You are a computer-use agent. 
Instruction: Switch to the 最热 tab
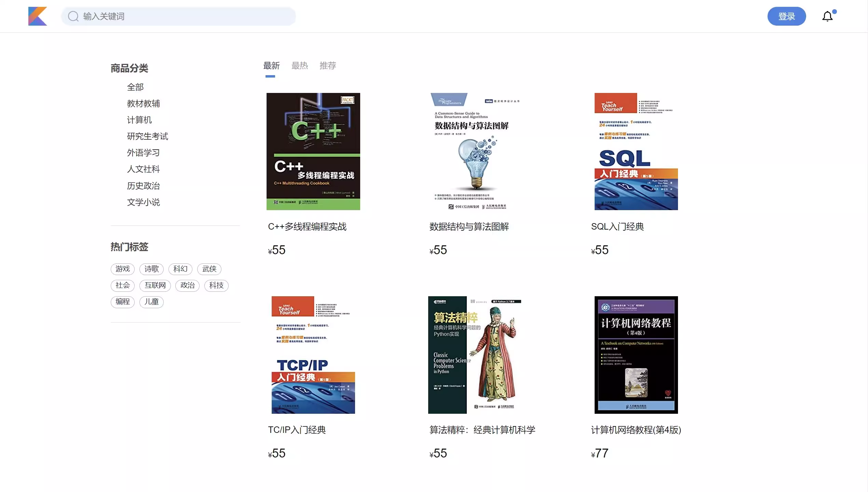tap(299, 65)
